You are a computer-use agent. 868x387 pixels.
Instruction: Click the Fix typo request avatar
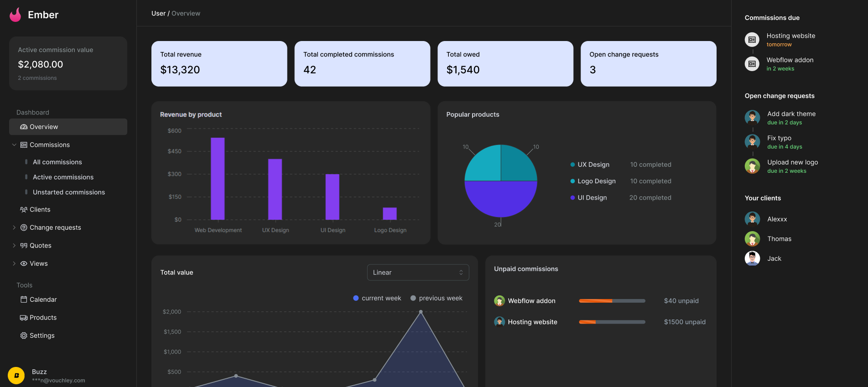pos(752,142)
